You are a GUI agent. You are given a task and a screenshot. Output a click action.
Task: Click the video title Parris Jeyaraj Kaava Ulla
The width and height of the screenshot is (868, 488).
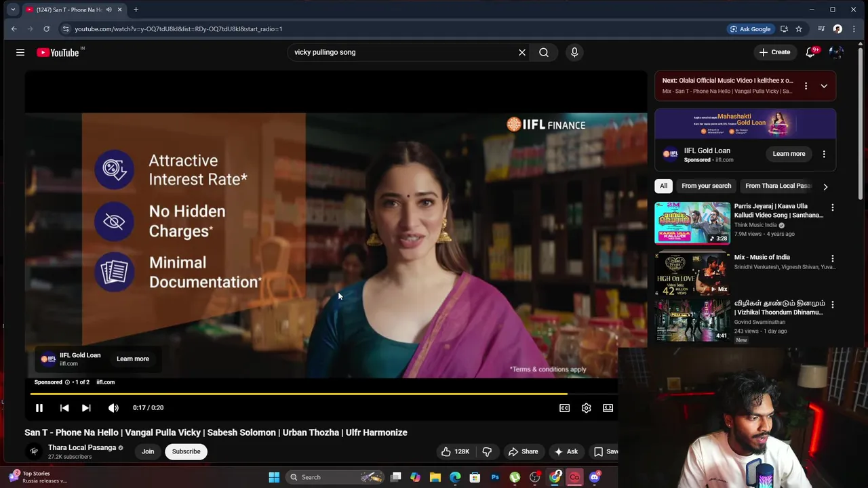pyautogui.click(x=778, y=211)
